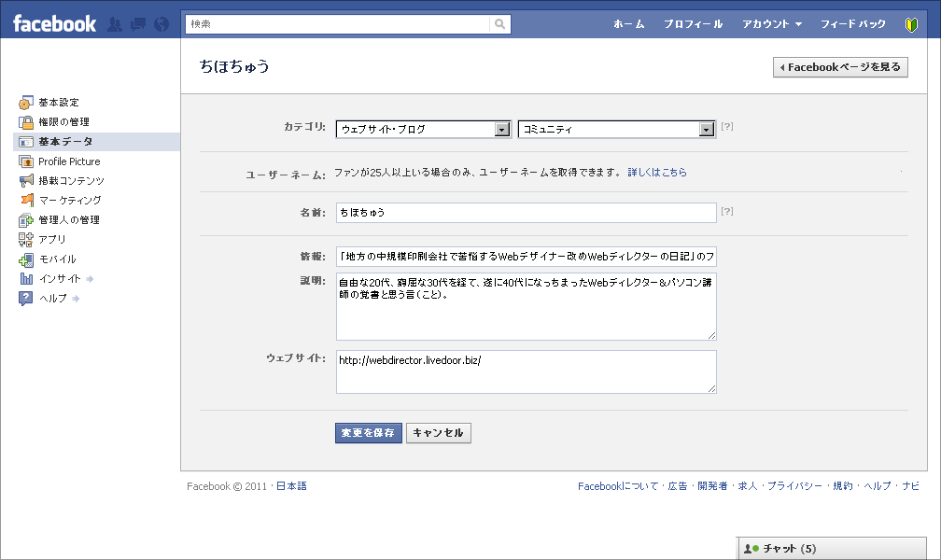
Task: Open friend requests icon in header
Action: [x=115, y=24]
